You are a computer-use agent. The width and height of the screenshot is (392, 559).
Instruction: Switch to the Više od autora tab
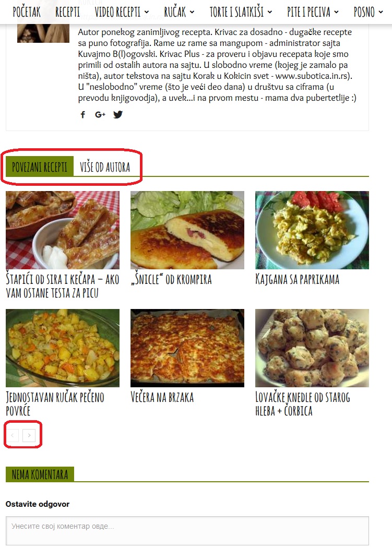[105, 167]
